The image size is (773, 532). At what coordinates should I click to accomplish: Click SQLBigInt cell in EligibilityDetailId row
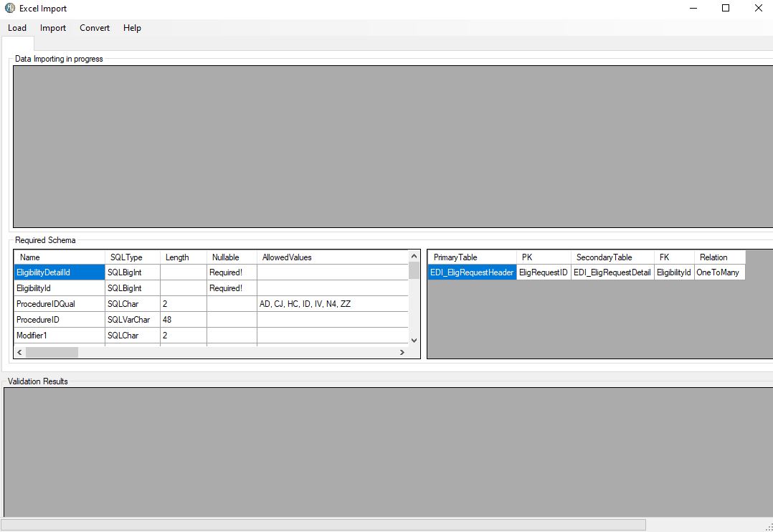point(133,272)
